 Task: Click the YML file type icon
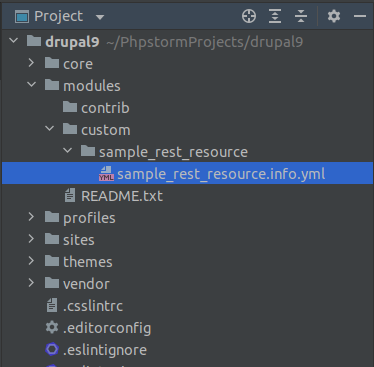(106, 174)
